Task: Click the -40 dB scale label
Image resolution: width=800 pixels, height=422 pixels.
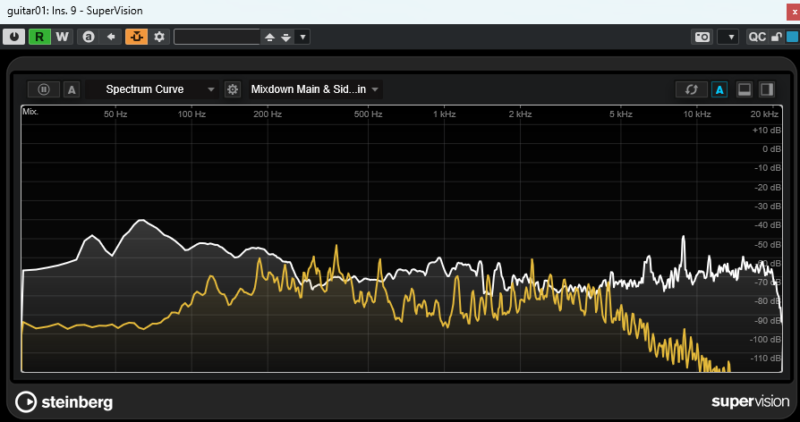Action: (768, 225)
